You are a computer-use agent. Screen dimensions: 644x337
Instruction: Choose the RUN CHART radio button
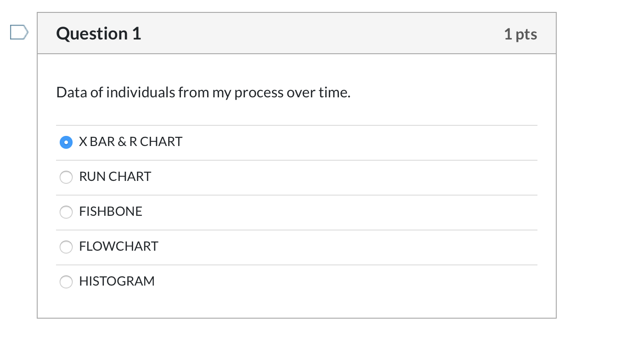pyautogui.click(x=66, y=177)
